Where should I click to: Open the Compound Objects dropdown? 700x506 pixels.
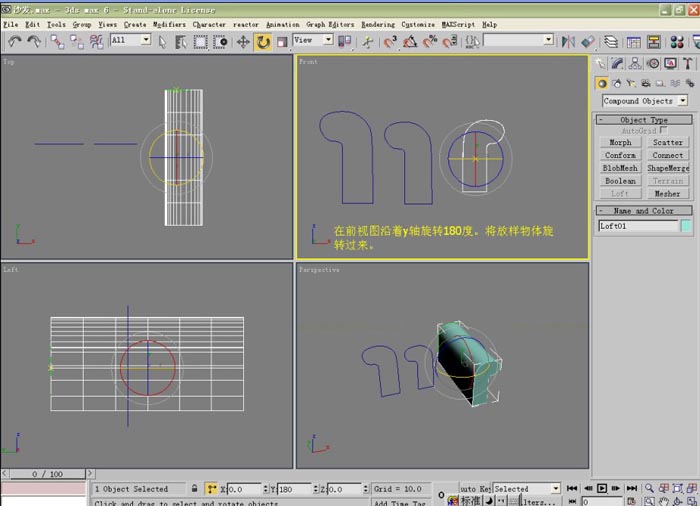(x=645, y=101)
